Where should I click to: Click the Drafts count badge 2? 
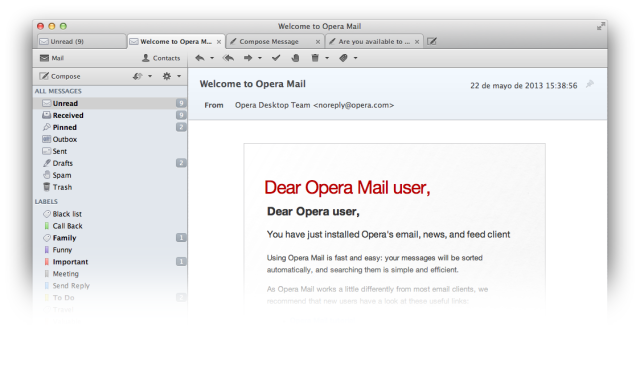[x=181, y=163]
